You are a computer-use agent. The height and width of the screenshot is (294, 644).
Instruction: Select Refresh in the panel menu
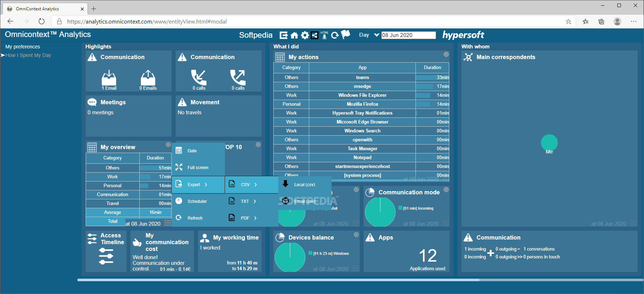click(x=198, y=218)
